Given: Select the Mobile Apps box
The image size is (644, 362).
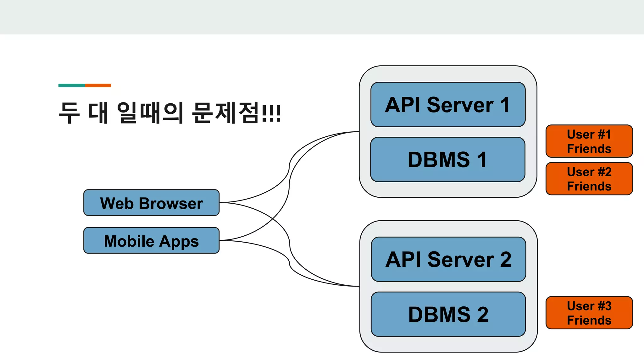Looking at the screenshot, I should tap(151, 240).
